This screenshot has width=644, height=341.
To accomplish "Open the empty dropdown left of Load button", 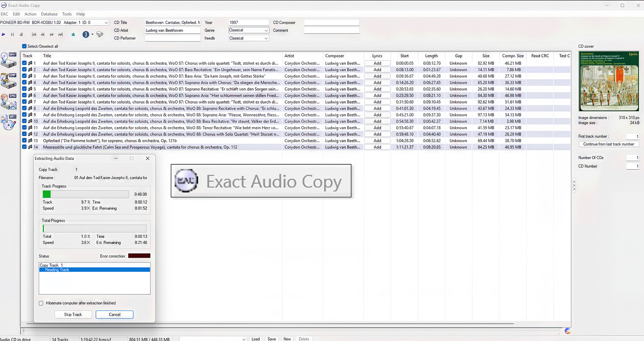I will [213, 339].
